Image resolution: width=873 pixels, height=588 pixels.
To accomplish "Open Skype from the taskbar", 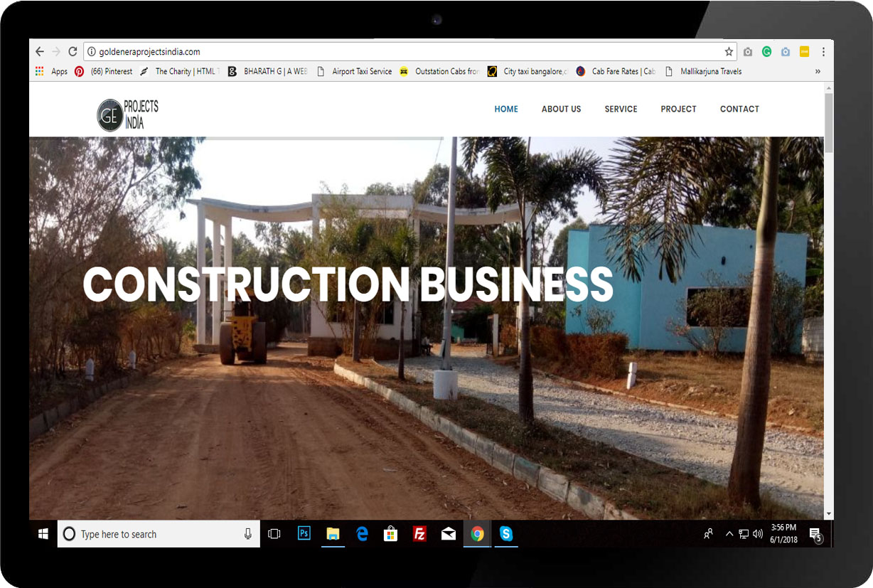I will 505,534.
